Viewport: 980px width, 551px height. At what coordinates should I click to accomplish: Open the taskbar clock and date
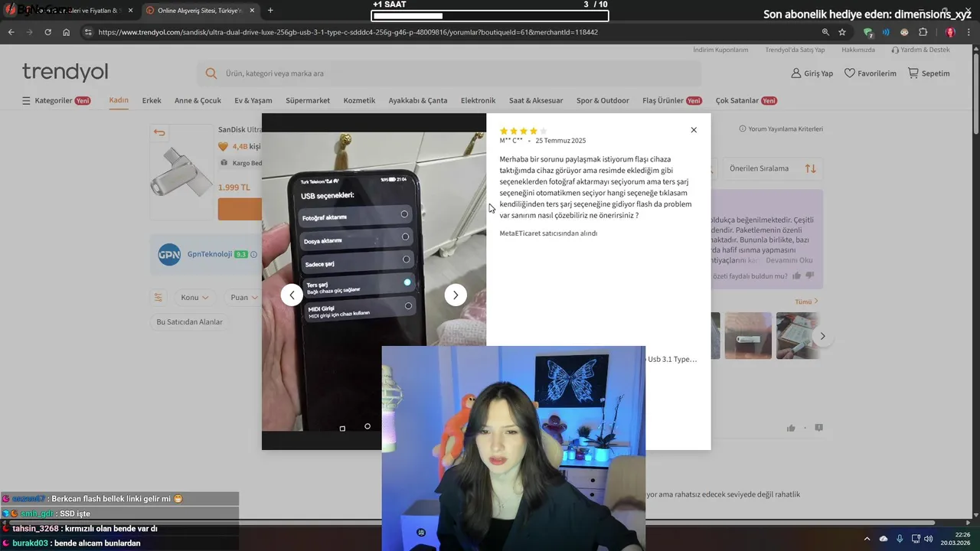pos(956,538)
